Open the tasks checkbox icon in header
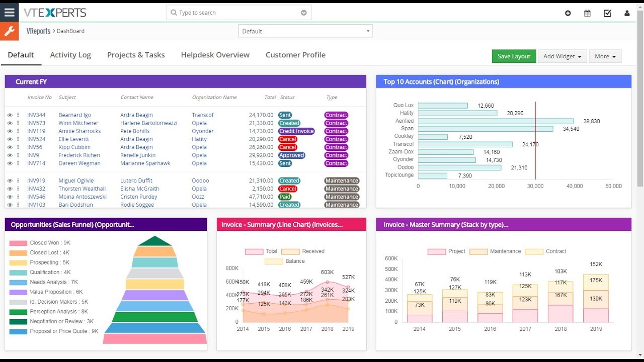This screenshot has width=644, height=362. point(607,13)
